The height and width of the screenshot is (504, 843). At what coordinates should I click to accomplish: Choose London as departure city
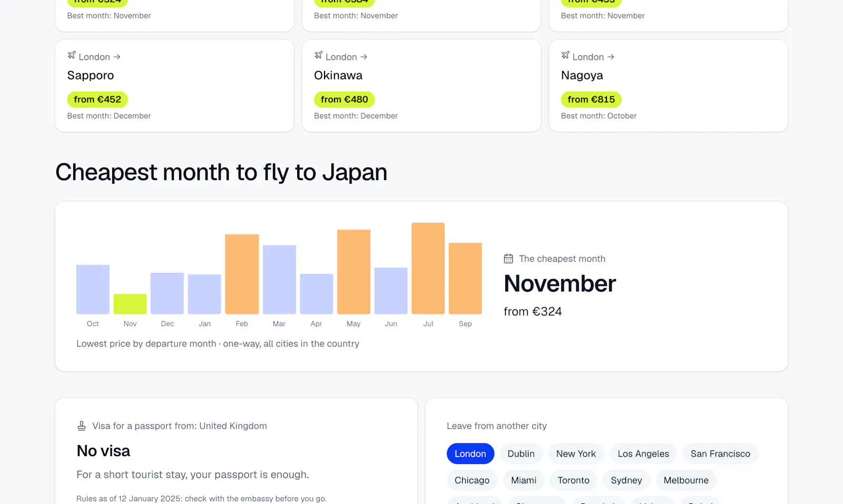[x=470, y=453]
